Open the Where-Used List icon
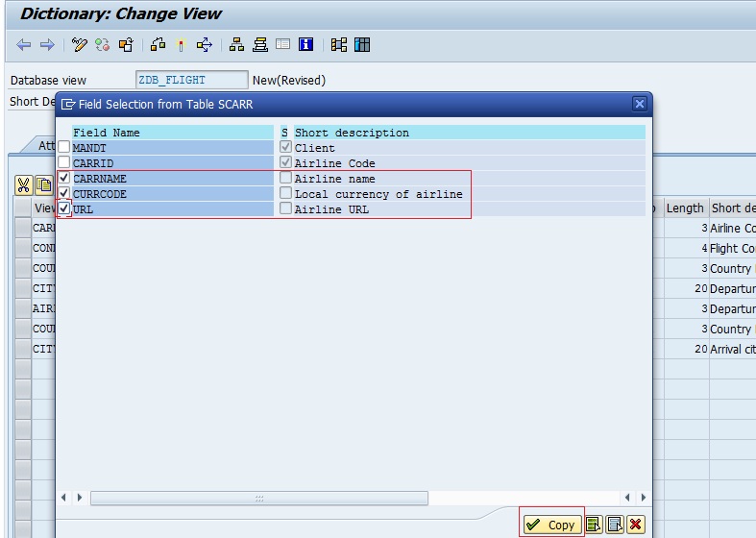The image size is (756, 538). click(x=204, y=45)
